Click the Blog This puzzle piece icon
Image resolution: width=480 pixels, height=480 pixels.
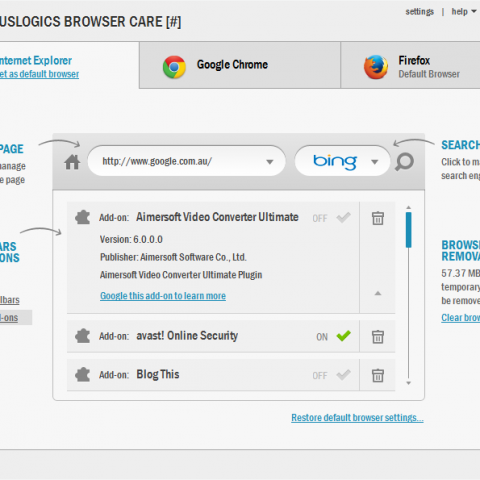point(83,375)
